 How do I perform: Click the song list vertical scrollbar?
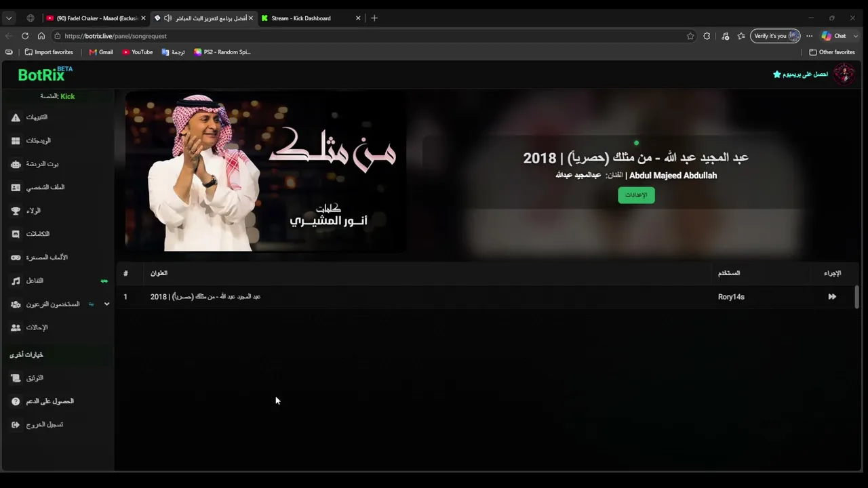[x=857, y=297]
